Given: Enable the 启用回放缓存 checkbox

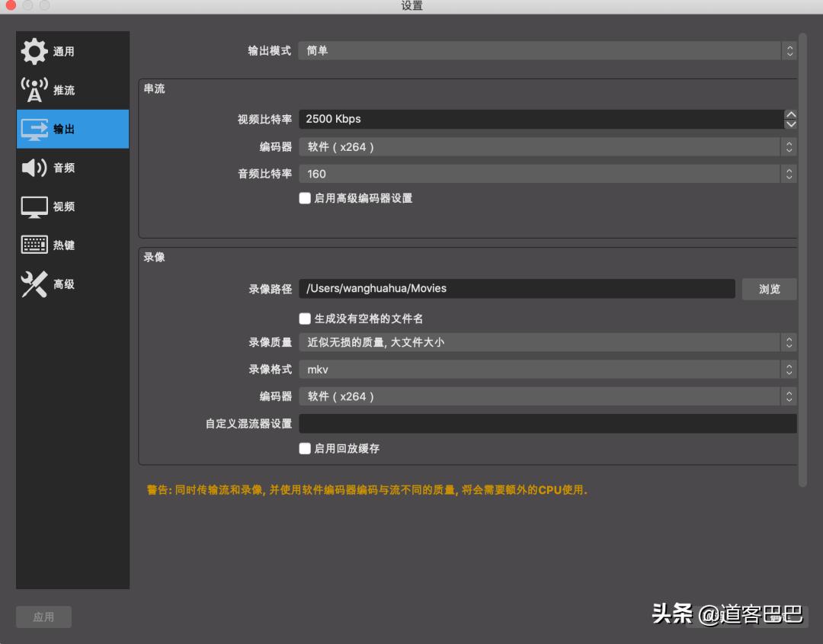Looking at the screenshot, I should pyautogui.click(x=305, y=449).
